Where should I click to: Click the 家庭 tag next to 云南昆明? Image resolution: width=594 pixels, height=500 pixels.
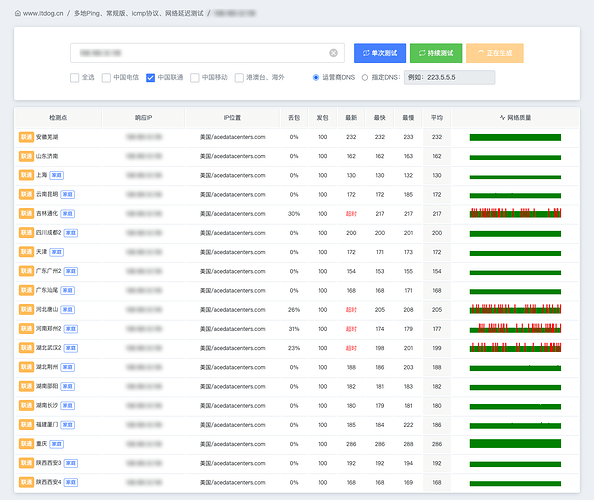coord(67,195)
